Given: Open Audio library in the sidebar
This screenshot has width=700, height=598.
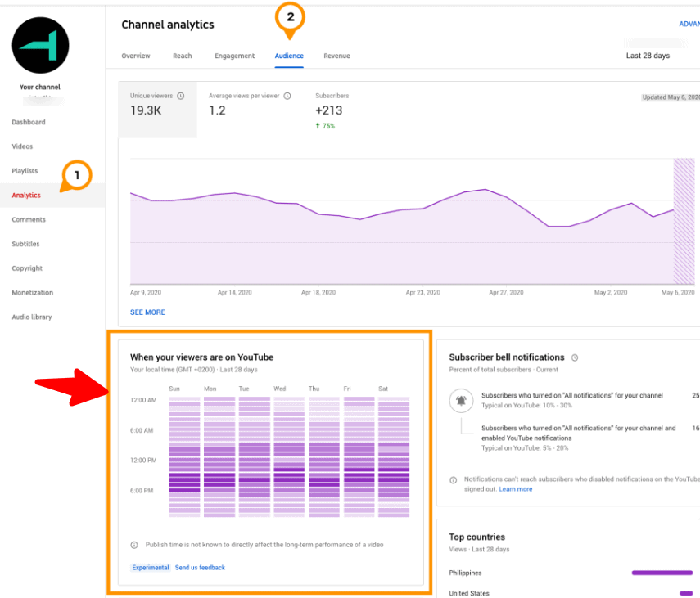Looking at the screenshot, I should click(31, 317).
